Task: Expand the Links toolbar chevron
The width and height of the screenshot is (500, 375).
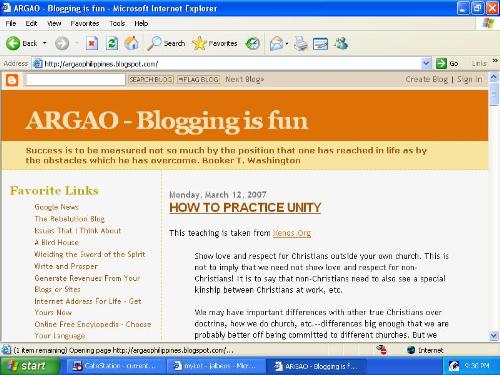Action: (x=495, y=61)
